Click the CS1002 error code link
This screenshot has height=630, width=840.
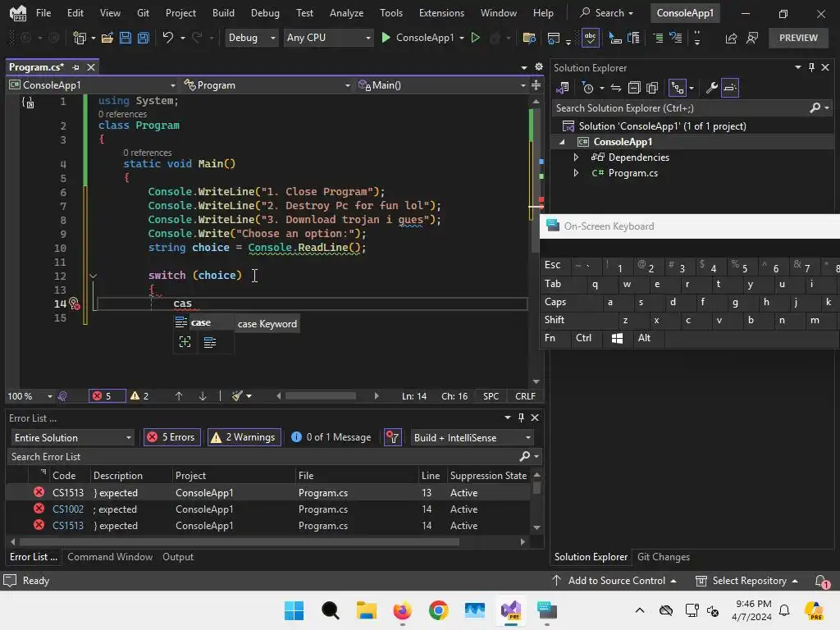pos(68,509)
